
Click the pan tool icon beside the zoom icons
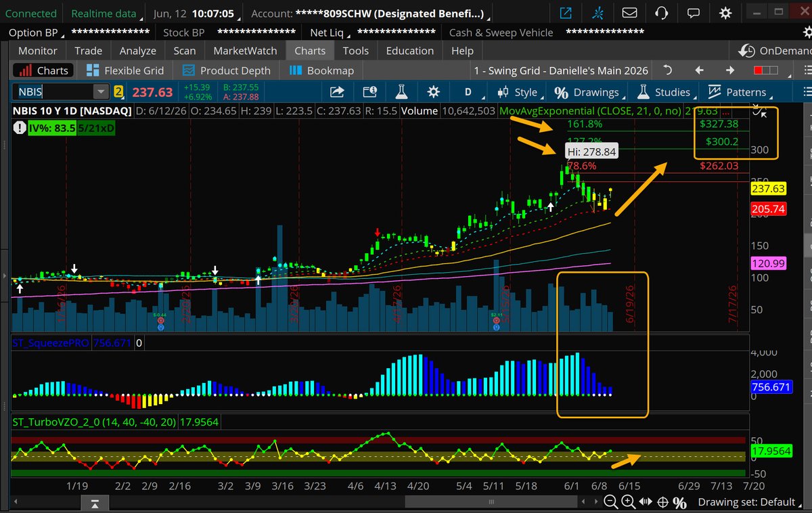pyautogui.click(x=646, y=501)
